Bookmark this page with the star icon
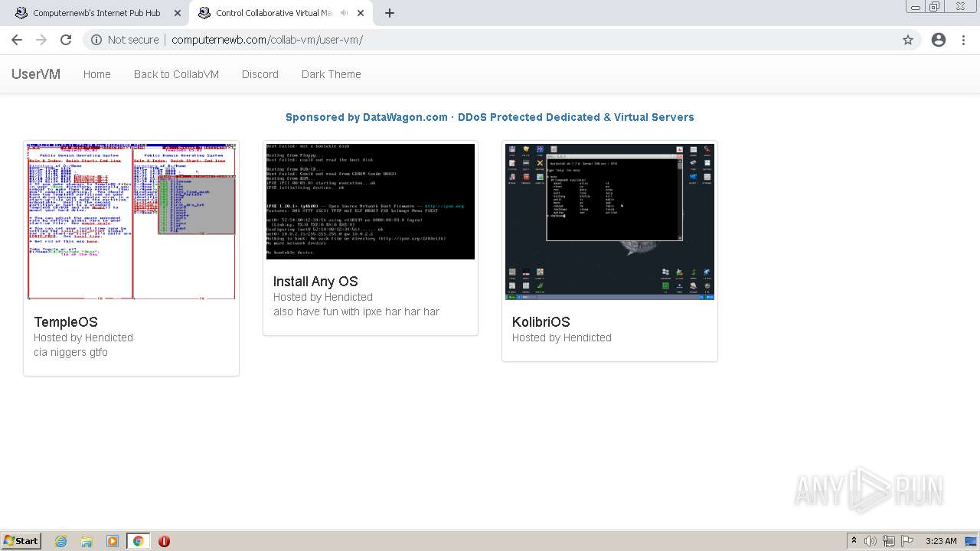Image resolution: width=980 pixels, height=551 pixels. pyautogui.click(x=908, y=40)
